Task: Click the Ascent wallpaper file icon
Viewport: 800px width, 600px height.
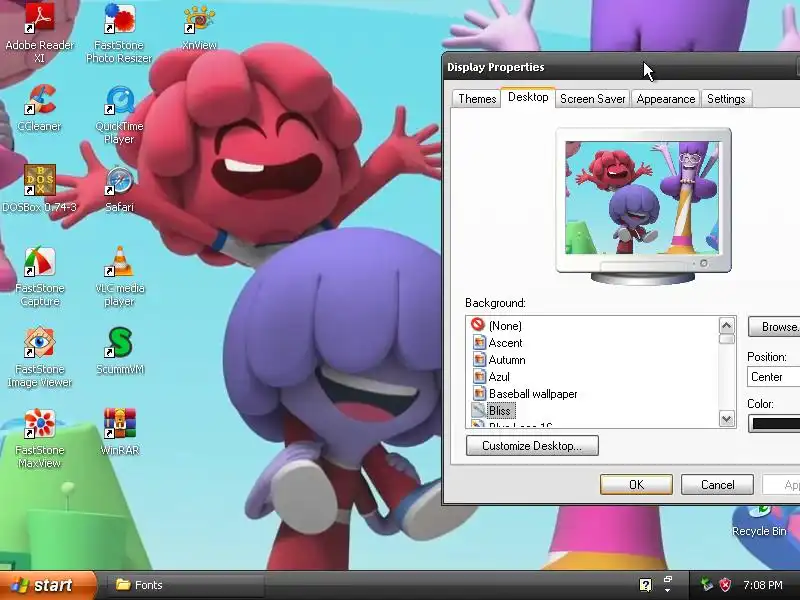Action: click(479, 342)
